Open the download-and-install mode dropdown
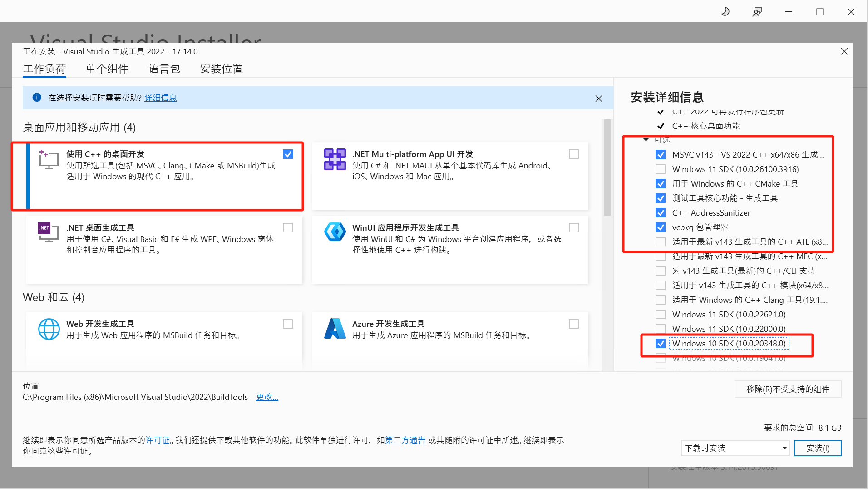 click(x=735, y=448)
